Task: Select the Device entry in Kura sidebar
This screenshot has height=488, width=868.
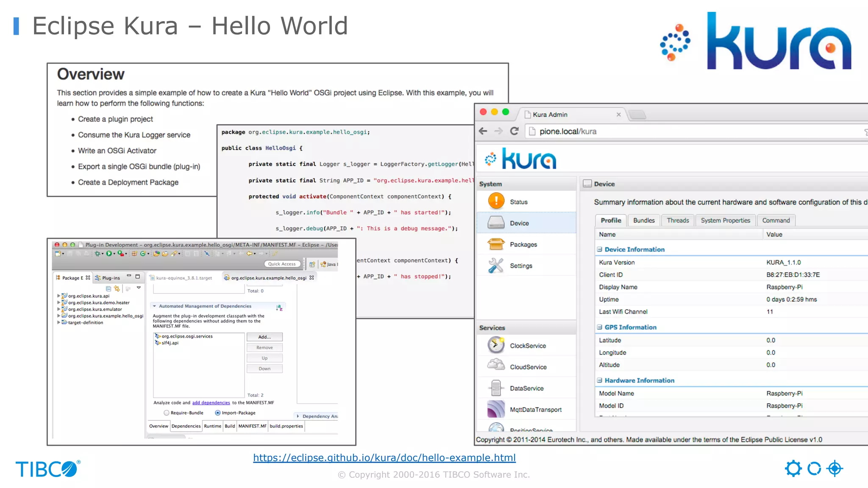Action: pos(526,223)
